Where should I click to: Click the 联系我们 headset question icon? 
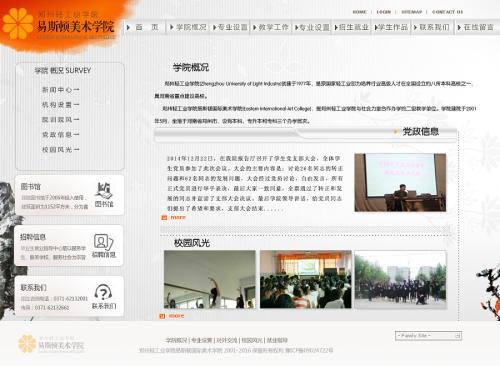click(x=103, y=292)
